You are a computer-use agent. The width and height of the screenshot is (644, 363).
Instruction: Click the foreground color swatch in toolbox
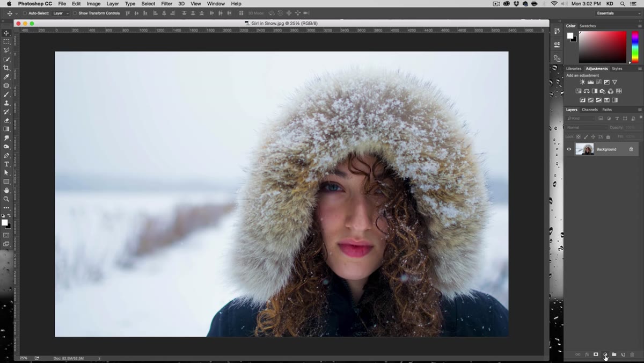(4, 222)
